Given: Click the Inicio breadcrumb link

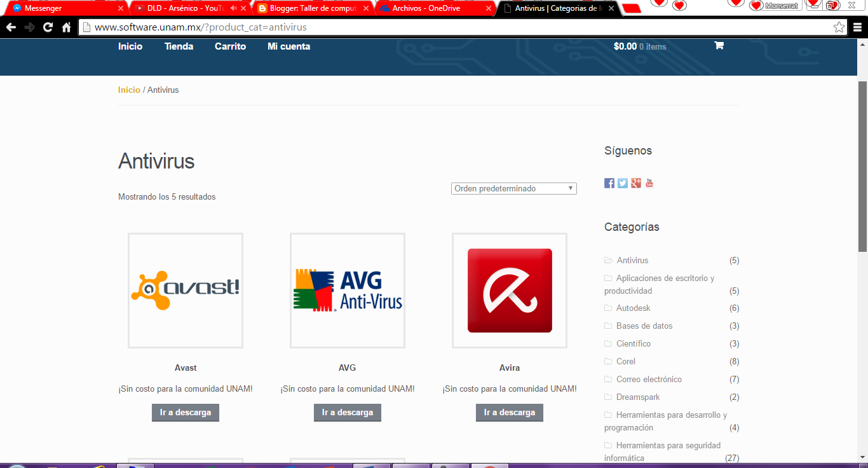Looking at the screenshot, I should [129, 90].
